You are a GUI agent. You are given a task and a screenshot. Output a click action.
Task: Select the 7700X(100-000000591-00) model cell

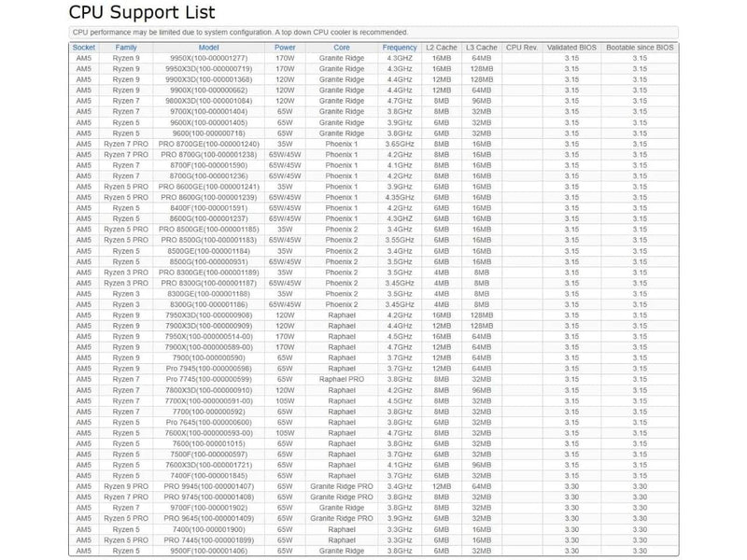pyautogui.click(x=208, y=401)
